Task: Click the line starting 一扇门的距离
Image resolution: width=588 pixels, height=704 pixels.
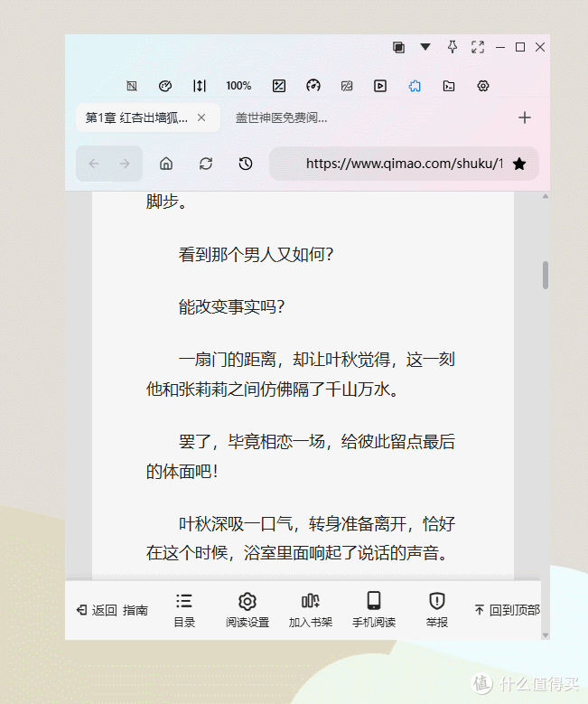Action: coord(317,360)
